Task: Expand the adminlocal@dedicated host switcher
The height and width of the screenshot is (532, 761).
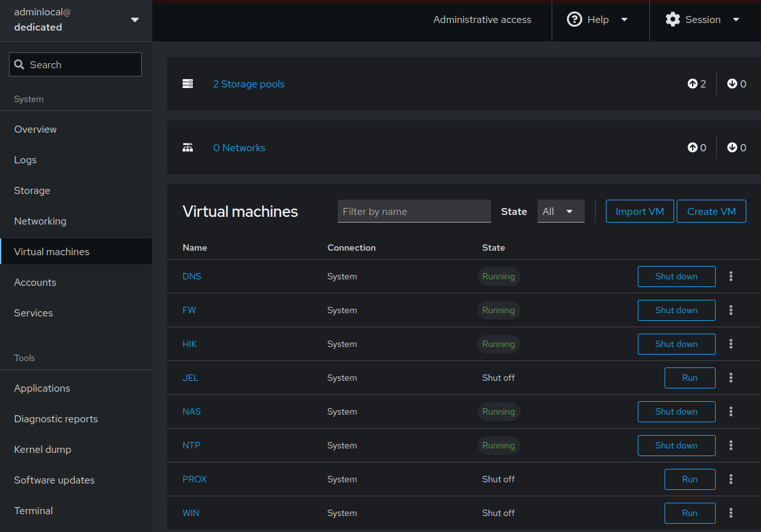Action: [135, 20]
